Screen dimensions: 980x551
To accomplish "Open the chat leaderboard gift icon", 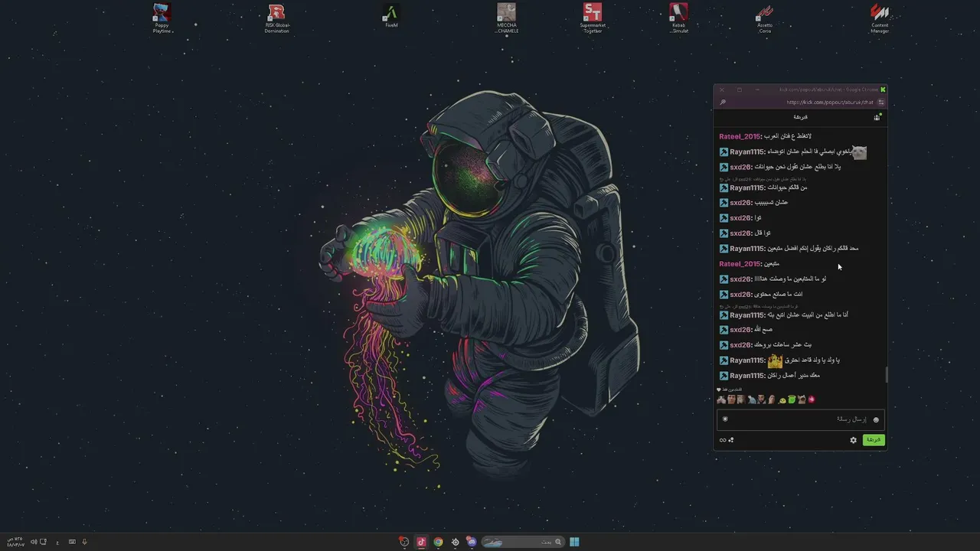I will [x=877, y=117].
